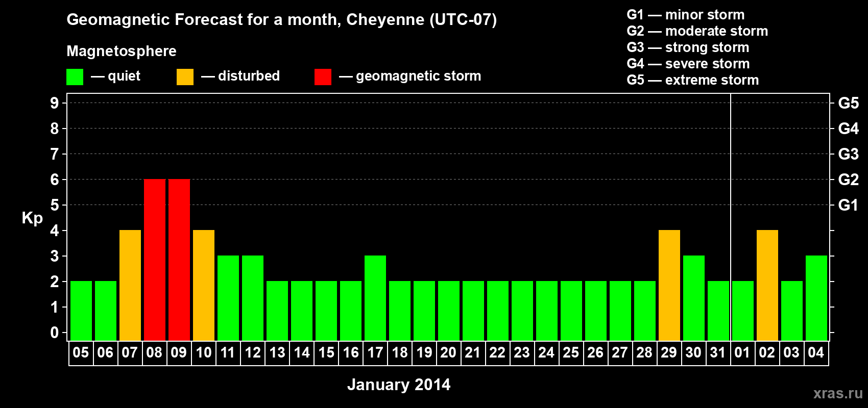Select the red bar for day 09
The width and height of the screenshot is (868, 408).
pyautogui.click(x=179, y=260)
